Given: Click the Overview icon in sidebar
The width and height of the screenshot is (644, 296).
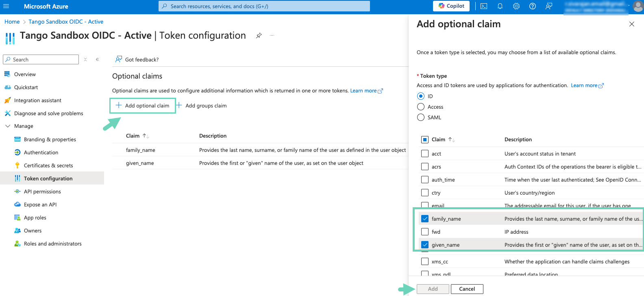Looking at the screenshot, I should [x=7, y=74].
